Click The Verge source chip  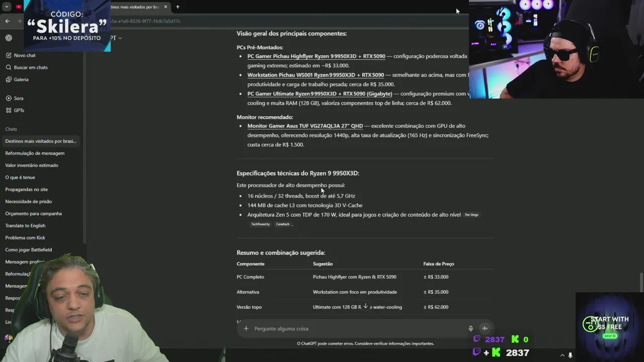click(471, 215)
